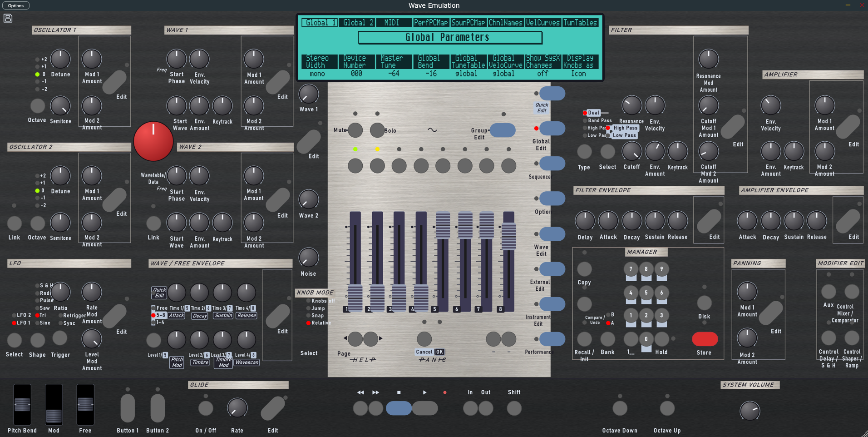Viewport: 868px width, 437px height.
Task: Click the Filter section Edit pill button
Action: click(x=733, y=127)
